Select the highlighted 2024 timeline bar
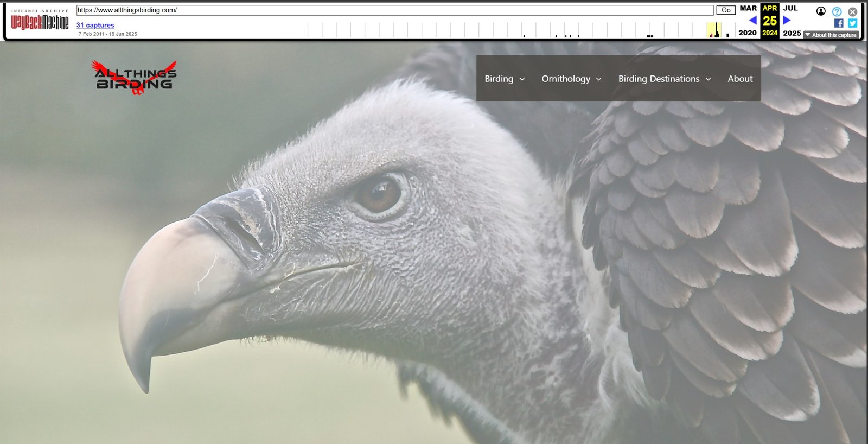This screenshot has height=444, width=868. pyautogui.click(x=714, y=30)
